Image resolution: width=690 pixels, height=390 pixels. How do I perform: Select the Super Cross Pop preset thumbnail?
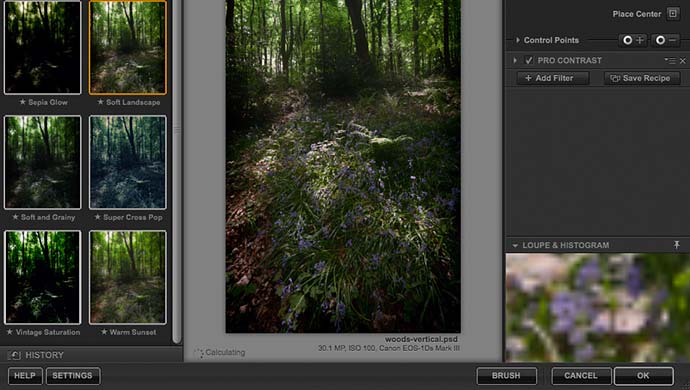coord(128,162)
